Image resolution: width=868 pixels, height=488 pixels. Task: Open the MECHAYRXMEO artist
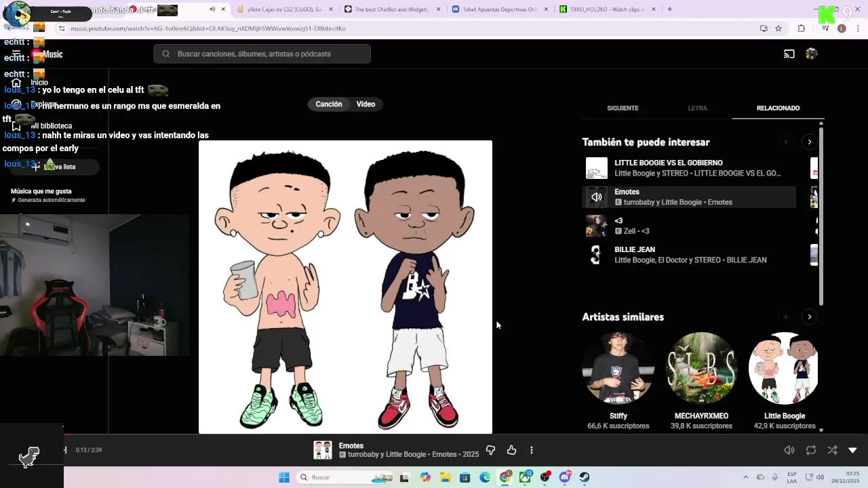click(x=701, y=368)
